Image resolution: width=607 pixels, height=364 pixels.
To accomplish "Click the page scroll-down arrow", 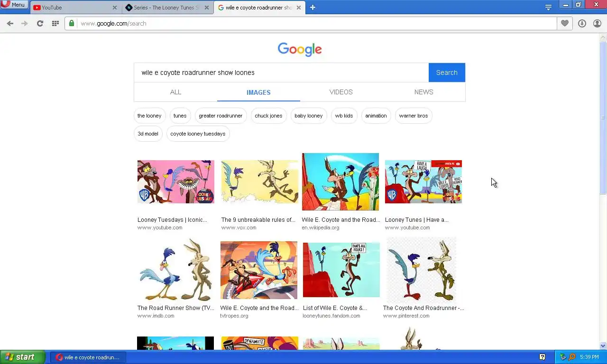I will [603, 346].
